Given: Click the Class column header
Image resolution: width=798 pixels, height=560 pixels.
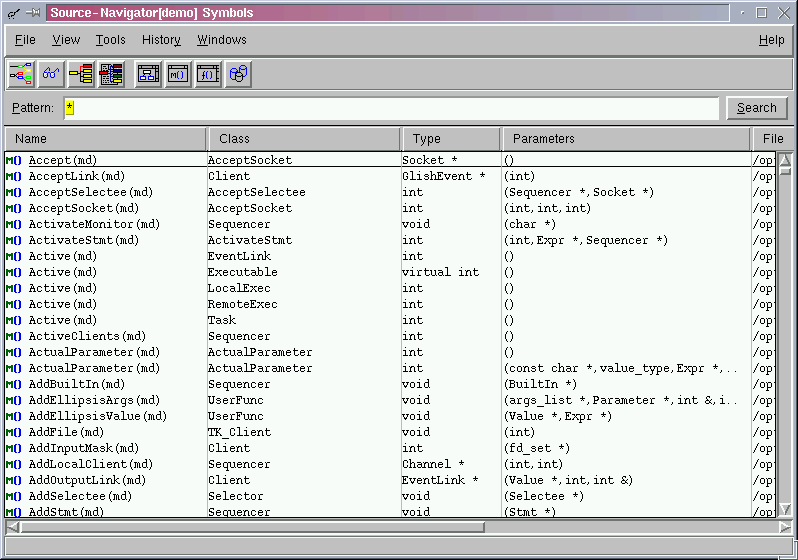Looking at the screenshot, I should coord(304,139).
